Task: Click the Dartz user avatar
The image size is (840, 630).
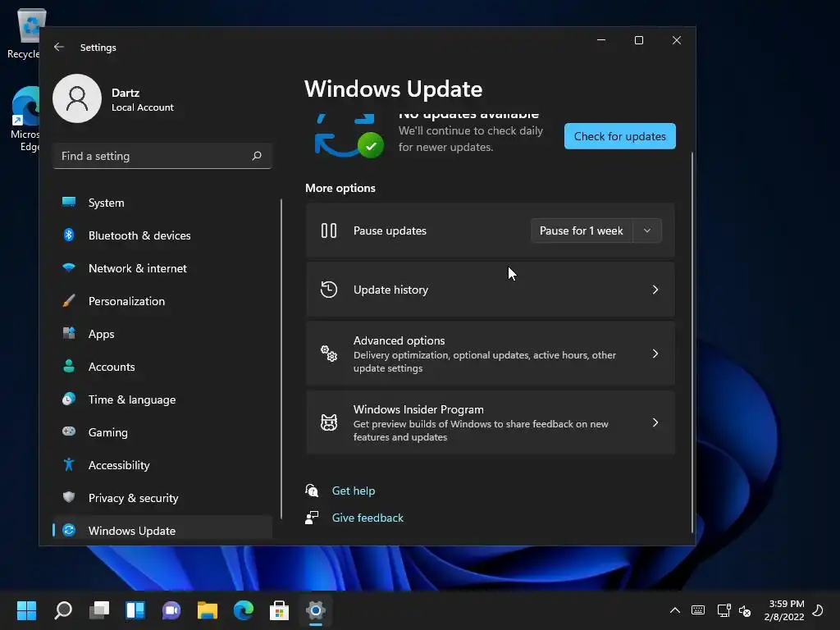Action: coord(77,98)
